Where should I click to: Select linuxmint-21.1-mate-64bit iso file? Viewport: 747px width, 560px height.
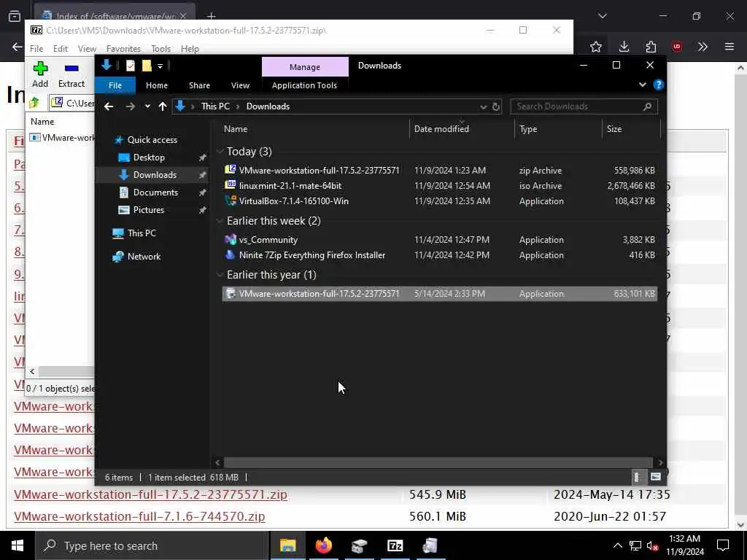pos(440,186)
